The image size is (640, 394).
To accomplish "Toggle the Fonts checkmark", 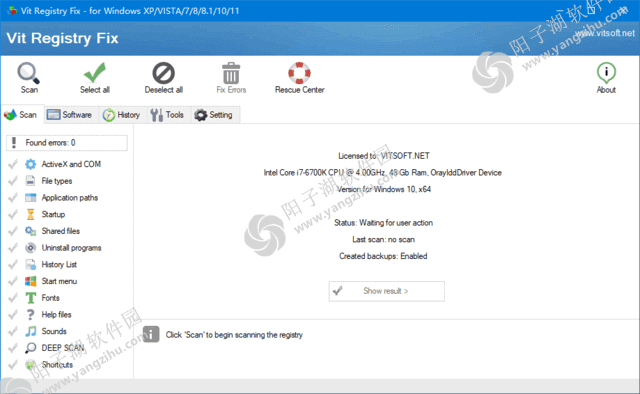I will click(13, 298).
